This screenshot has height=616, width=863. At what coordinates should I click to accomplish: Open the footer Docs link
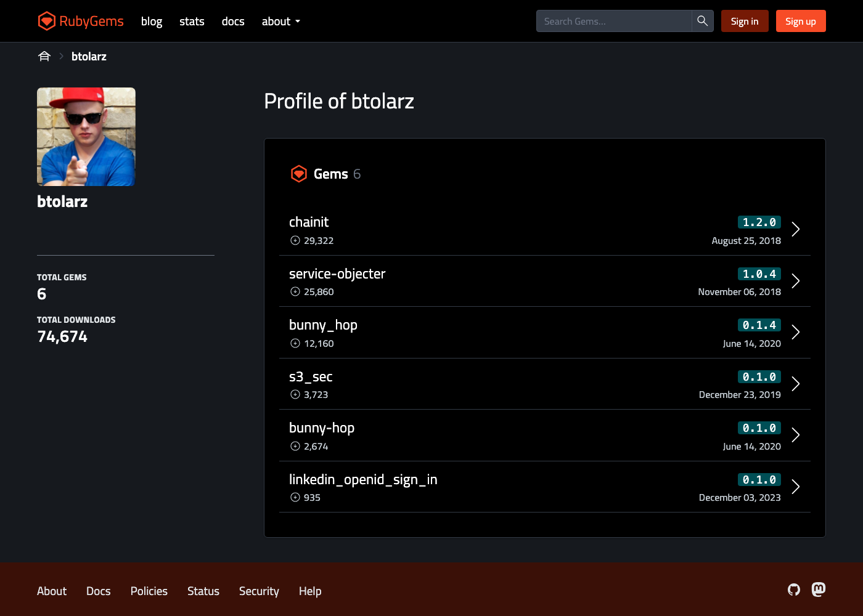point(99,591)
